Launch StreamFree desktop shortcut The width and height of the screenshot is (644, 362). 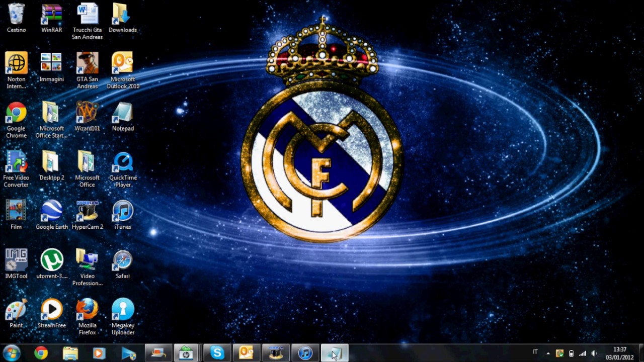click(51, 314)
